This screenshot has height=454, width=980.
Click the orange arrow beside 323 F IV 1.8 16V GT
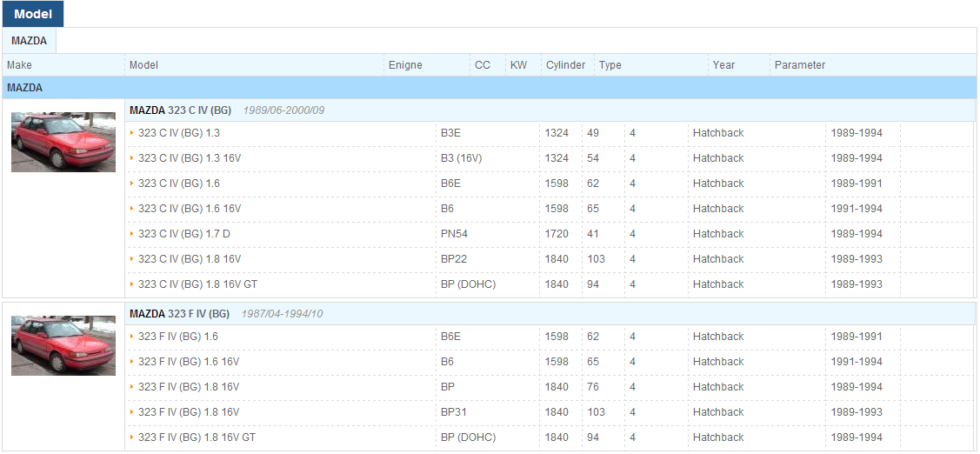[132, 437]
